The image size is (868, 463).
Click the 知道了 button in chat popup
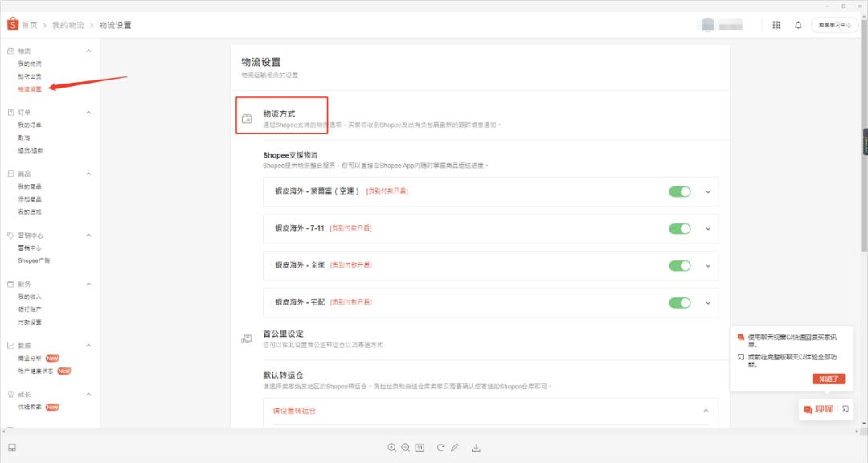pyautogui.click(x=829, y=378)
